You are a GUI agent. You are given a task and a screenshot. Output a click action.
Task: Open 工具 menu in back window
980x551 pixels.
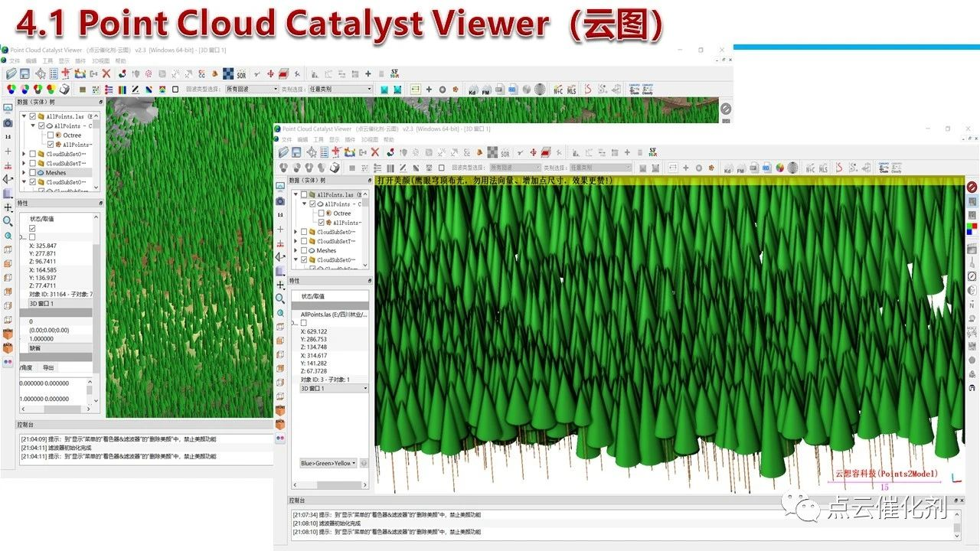tap(47, 60)
